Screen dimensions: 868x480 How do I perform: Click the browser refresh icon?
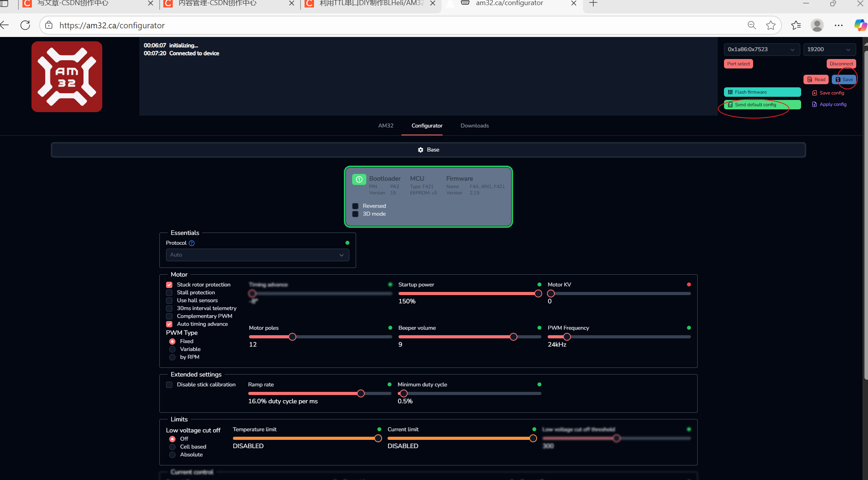coord(25,25)
